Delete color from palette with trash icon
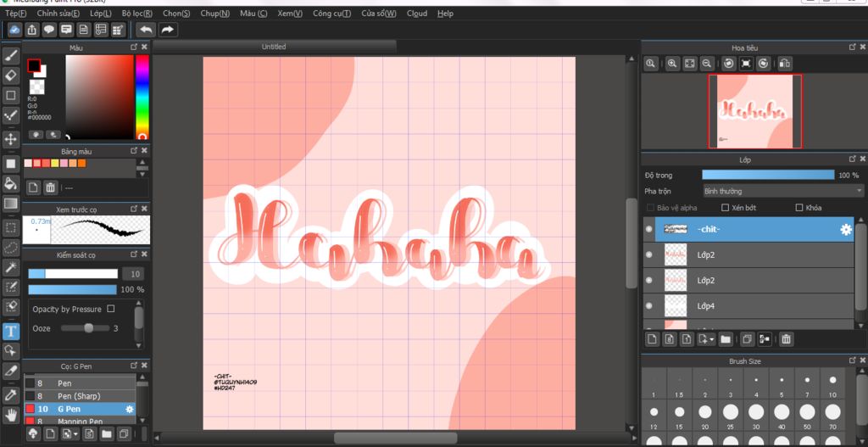 50,187
